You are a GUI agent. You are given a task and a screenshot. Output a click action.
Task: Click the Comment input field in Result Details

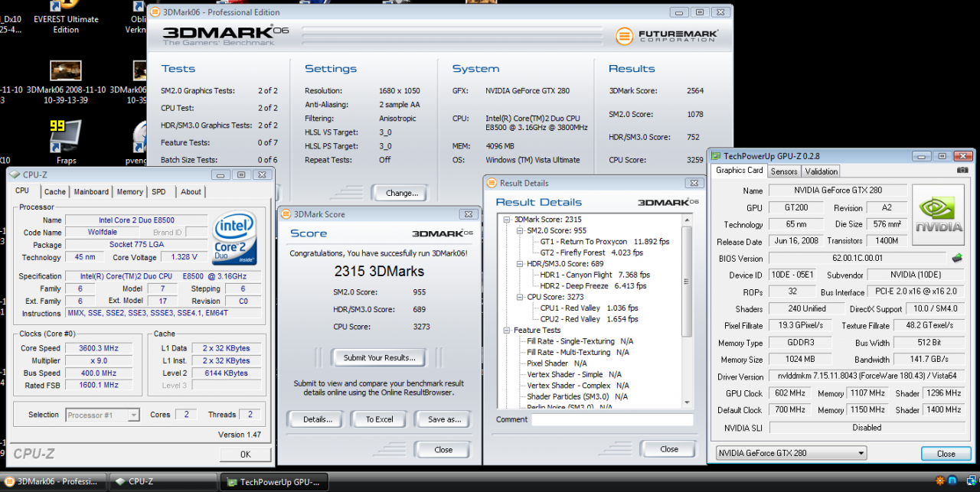(x=612, y=419)
